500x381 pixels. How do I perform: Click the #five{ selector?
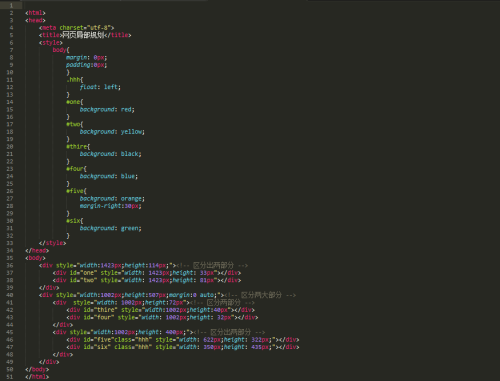(76, 191)
